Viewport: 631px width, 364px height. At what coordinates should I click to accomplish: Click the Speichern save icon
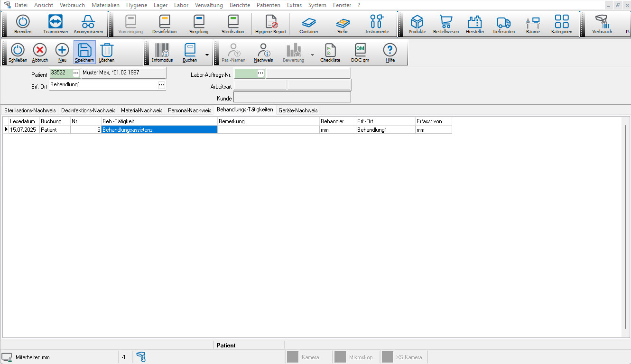[84, 52]
